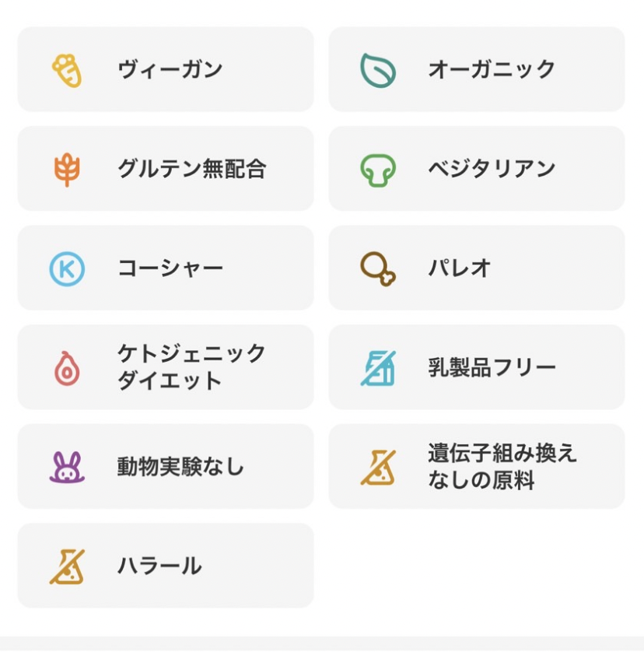Select the ヴィーガン category
This screenshot has width=644, height=652.
(x=166, y=69)
